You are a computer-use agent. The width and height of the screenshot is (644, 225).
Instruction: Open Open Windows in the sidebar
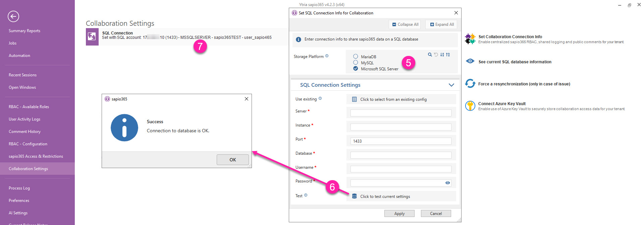click(22, 87)
